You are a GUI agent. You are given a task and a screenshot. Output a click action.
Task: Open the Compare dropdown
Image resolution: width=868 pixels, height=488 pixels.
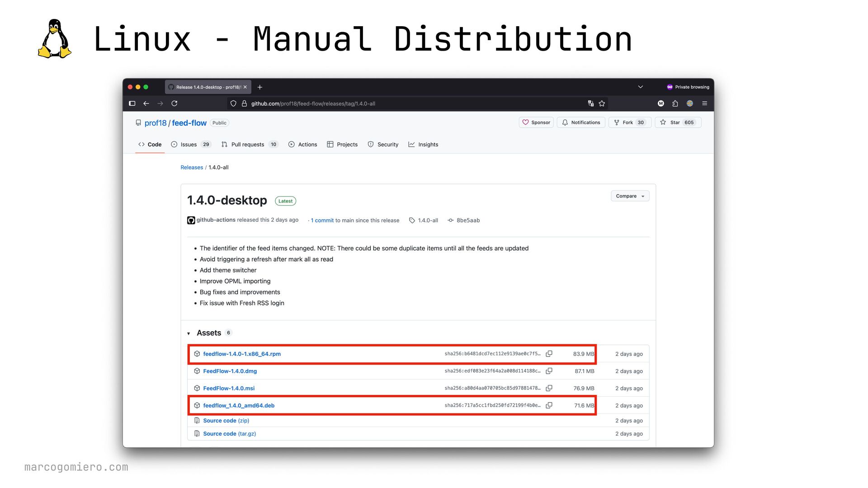point(630,196)
